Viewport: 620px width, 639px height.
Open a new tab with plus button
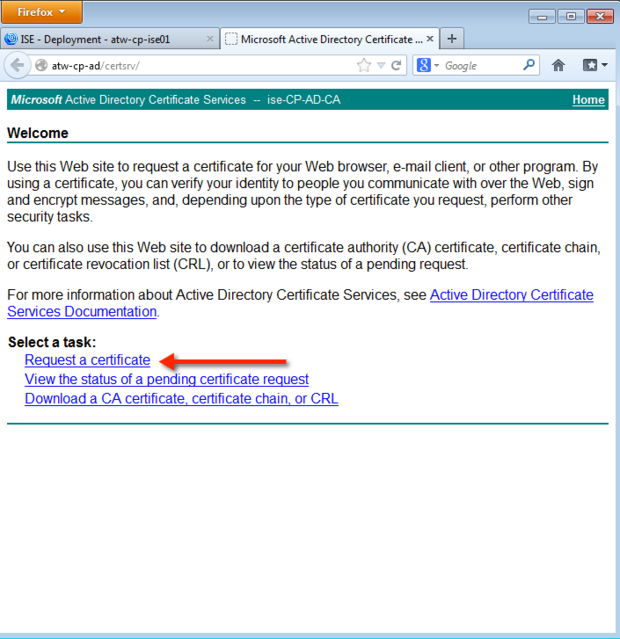(x=452, y=39)
